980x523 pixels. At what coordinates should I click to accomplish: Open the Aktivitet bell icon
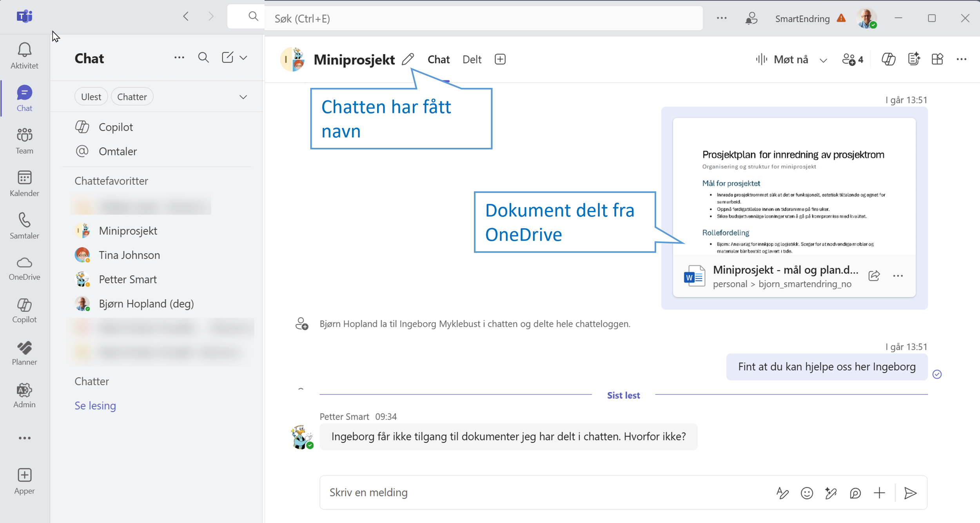pyautogui.click(x=24, y=50)
